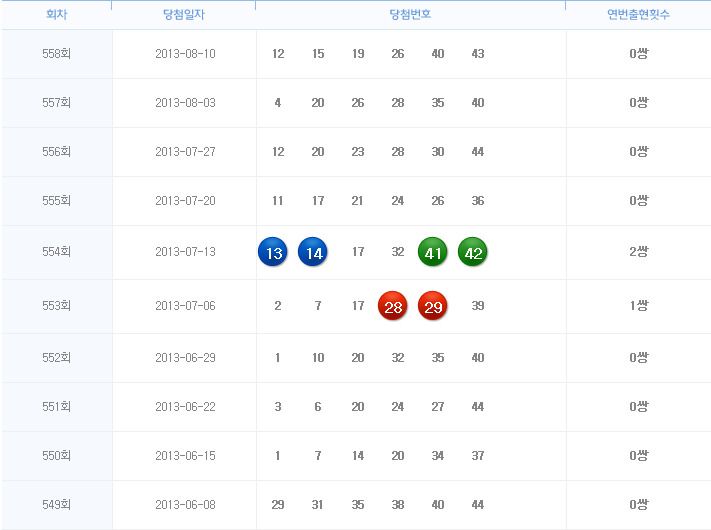Viewport: 711px width, 530px height.
Task: Select round 550회
Action: pos(57,456)
